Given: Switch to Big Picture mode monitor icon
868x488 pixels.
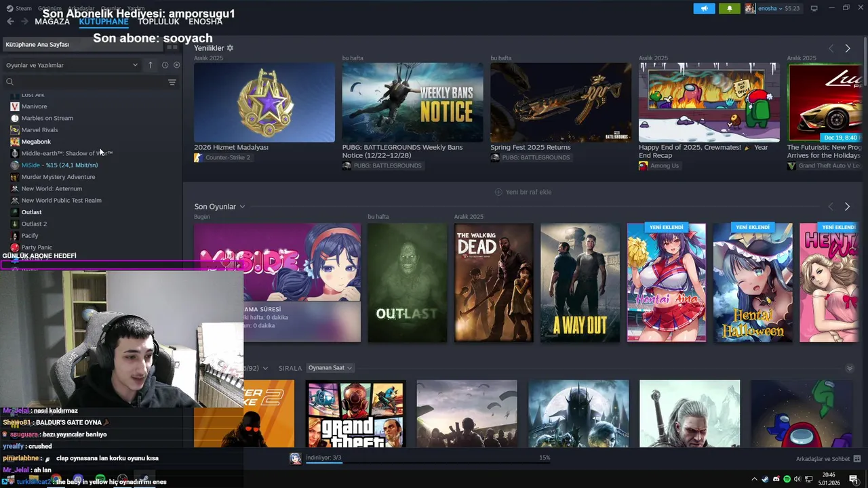Looking at the screenshot, I should pos(814,8).
